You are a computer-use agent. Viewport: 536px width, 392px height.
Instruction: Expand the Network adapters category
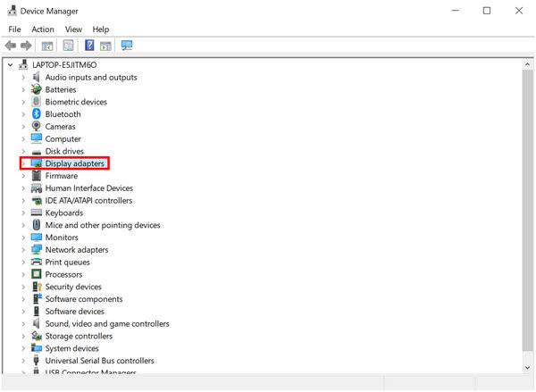[22, 250]
